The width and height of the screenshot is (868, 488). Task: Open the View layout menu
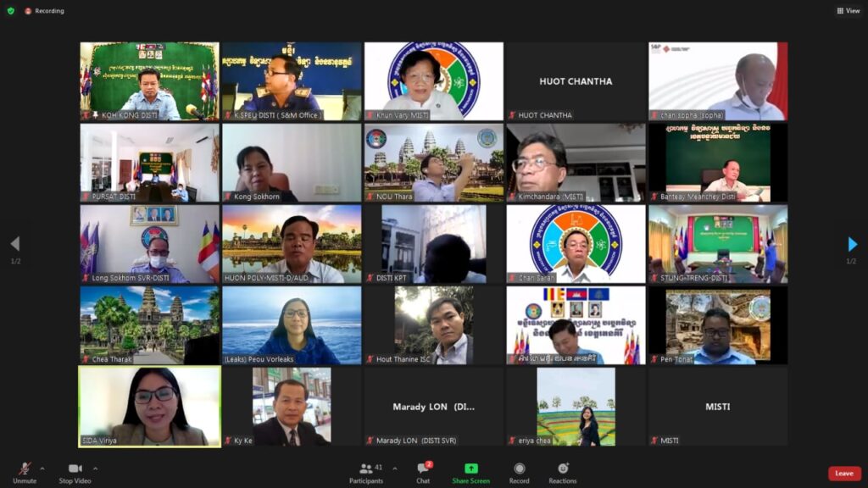848,11
